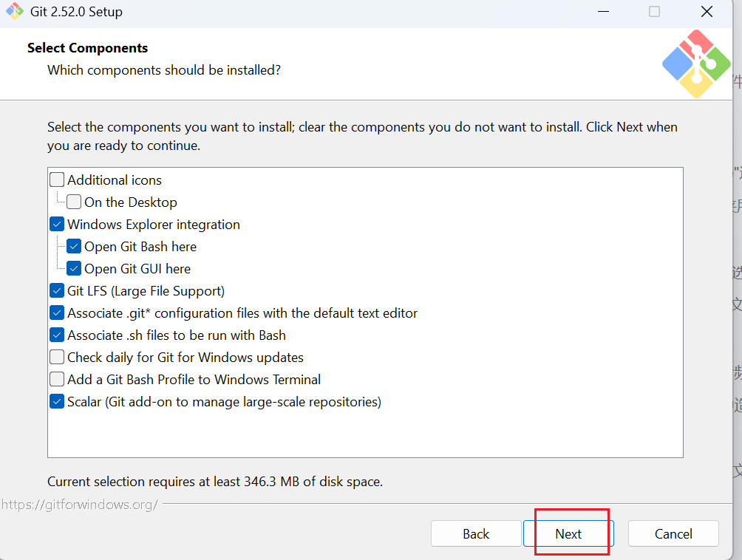Enable the Additional icons checkbox
Viewport: 742px width, 560px height.
coord(57,180)
